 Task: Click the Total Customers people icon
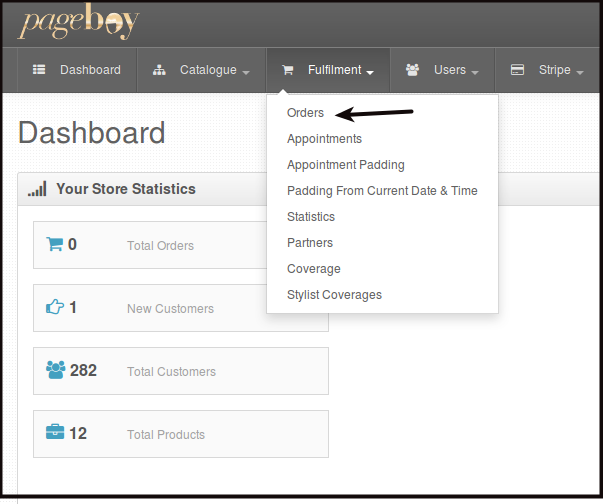[55, 370]
